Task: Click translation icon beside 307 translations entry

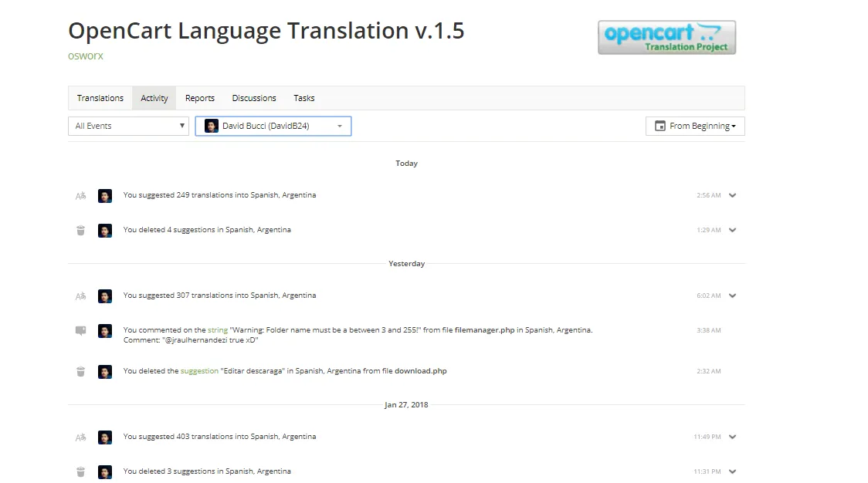Action: click(81, 296)
